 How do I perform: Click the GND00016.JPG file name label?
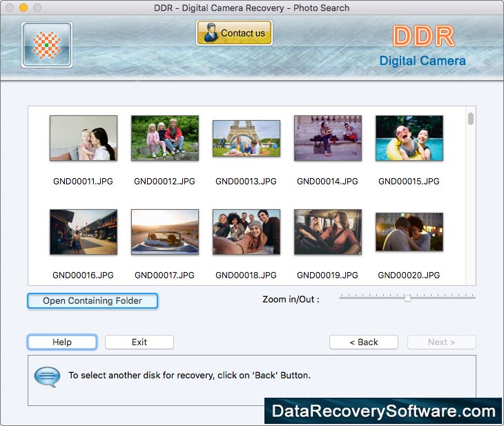point(83,275)
